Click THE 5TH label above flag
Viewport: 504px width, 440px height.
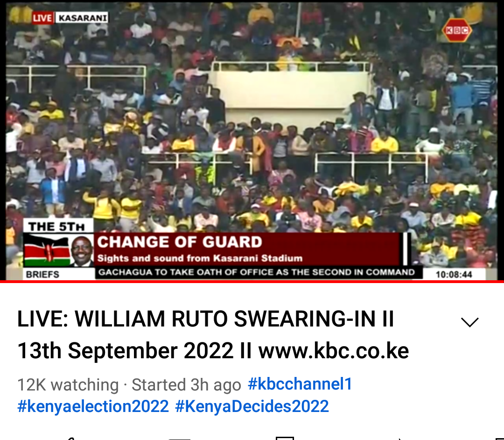point(56,227)
